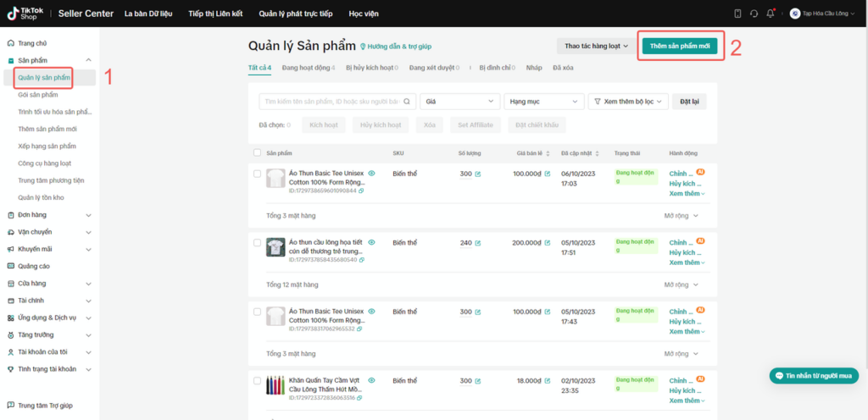Click the search magnifier icon
The height and width of the screenshot is (420, 868).
pyautogui.click(x=407, y=102)
